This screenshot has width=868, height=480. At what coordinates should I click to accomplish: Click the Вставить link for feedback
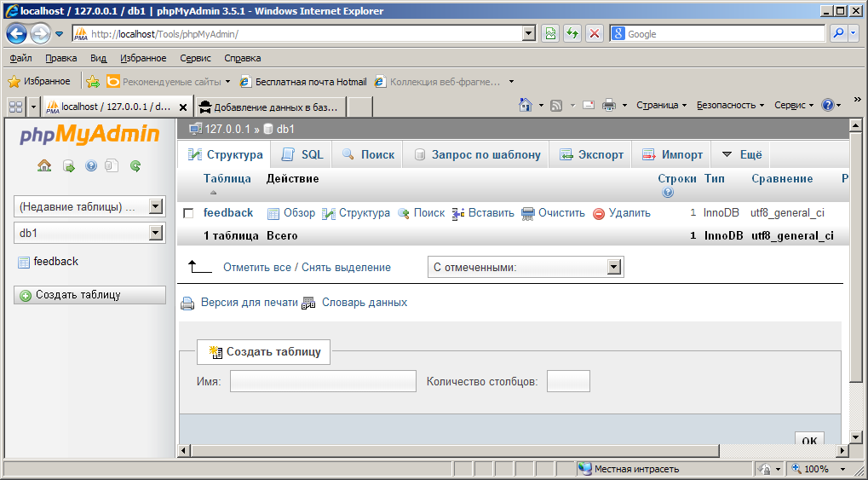pyautogui.click(x=483, y=213)
